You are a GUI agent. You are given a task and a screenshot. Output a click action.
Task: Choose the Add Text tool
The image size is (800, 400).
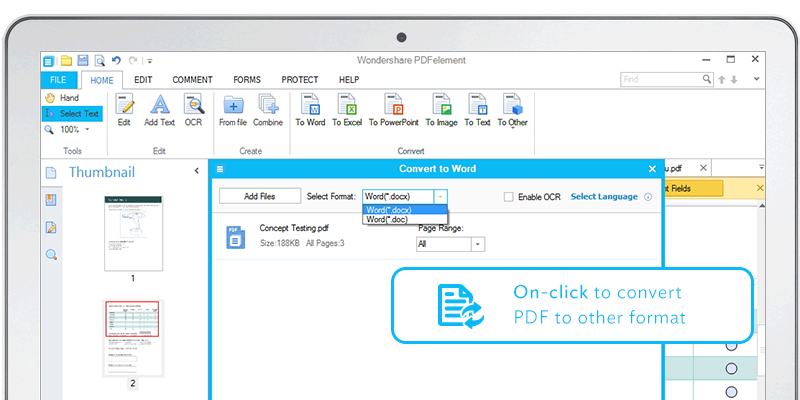click(160, 110)
